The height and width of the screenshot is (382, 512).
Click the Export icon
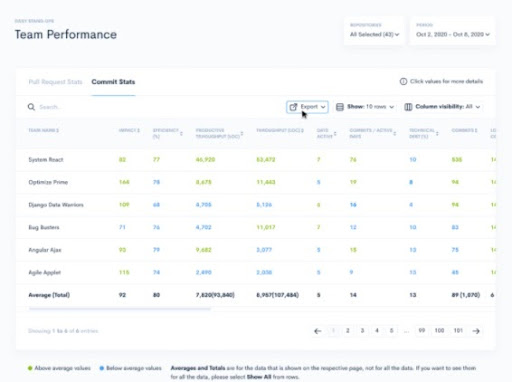point(293,107)
